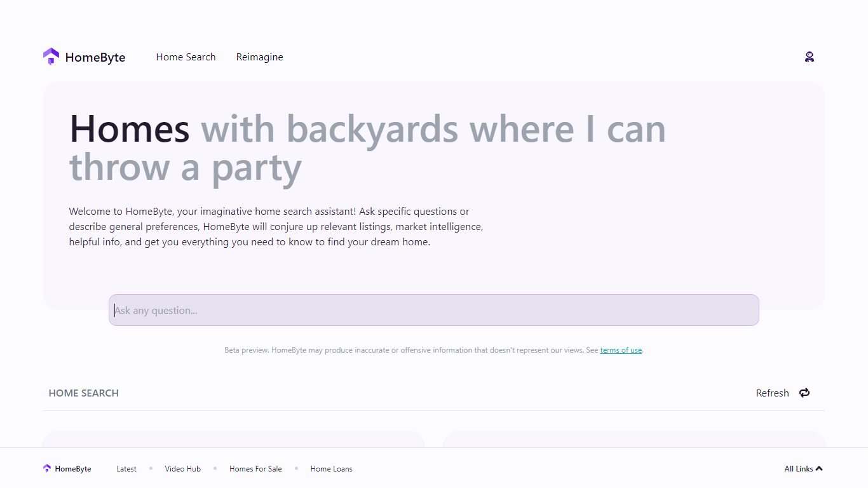This screenshot has height=488, width=868.
Task: Go to the Reimagine navigation item
Action: [x=259, y=57]
